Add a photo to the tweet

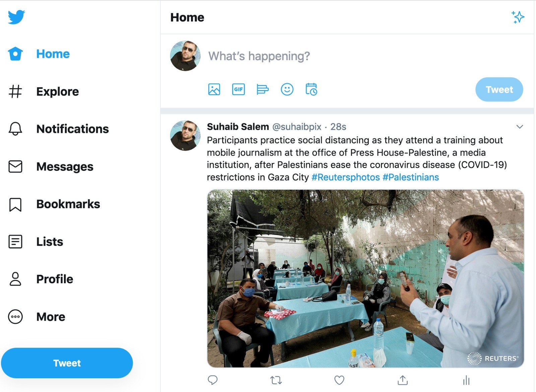(x=214, y=89)
